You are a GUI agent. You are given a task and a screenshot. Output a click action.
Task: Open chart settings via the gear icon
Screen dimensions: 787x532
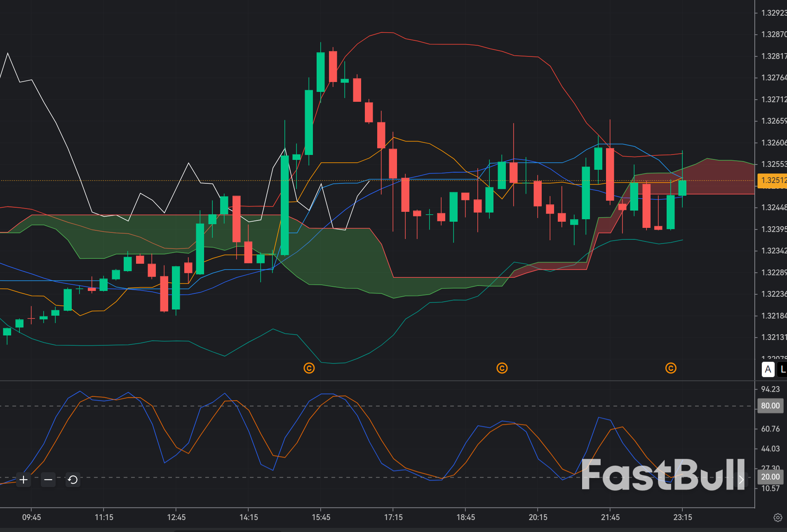coord(778,517)
